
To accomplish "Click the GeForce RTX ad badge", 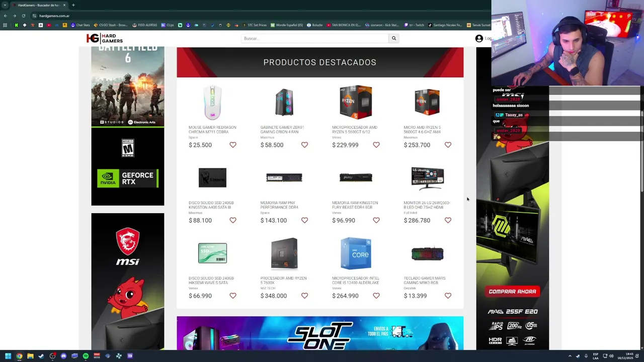I will 127,178.
